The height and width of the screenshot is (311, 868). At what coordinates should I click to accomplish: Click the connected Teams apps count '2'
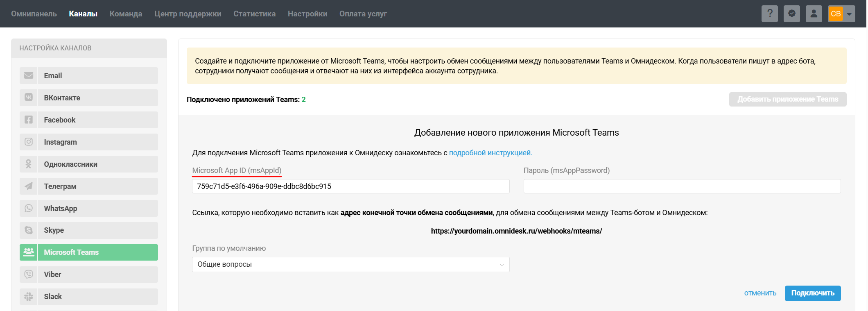(304, 100)
